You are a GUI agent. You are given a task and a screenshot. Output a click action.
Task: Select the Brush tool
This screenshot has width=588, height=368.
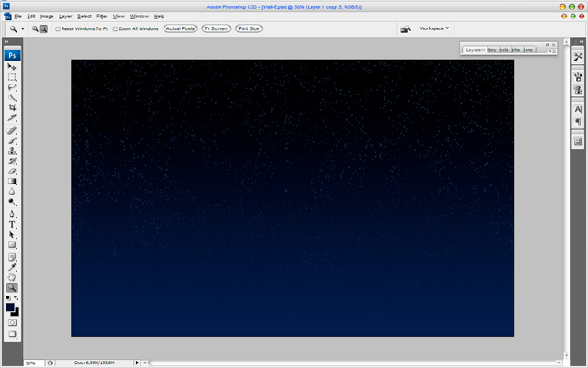coord(12,140)
